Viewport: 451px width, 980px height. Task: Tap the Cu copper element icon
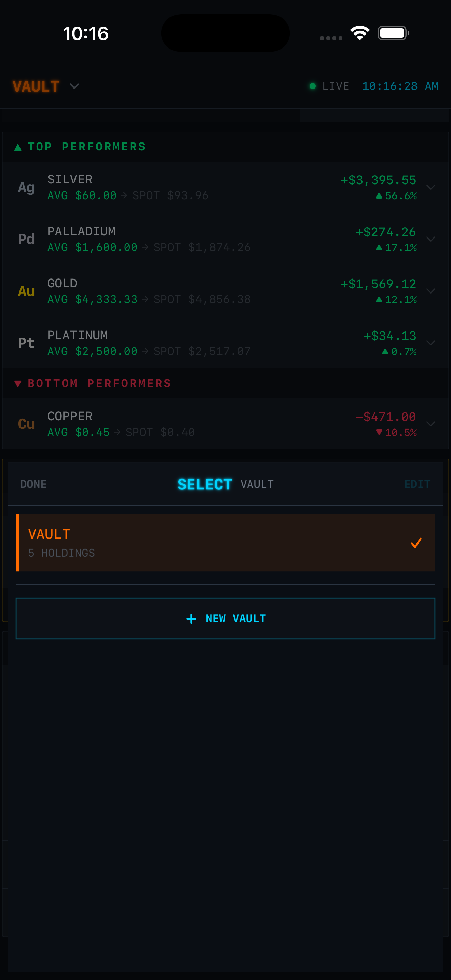(x=26, y=424)
